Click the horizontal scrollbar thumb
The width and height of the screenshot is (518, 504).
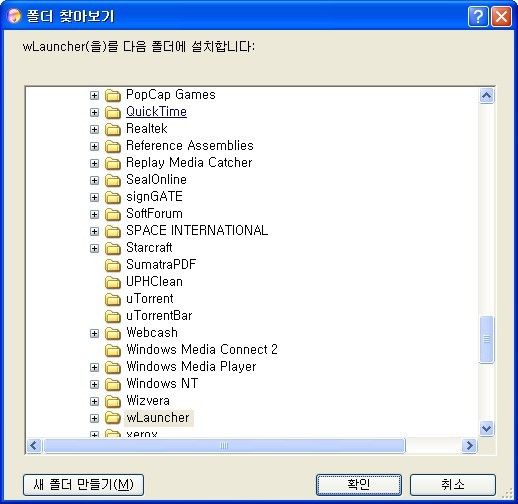[224, 446]
